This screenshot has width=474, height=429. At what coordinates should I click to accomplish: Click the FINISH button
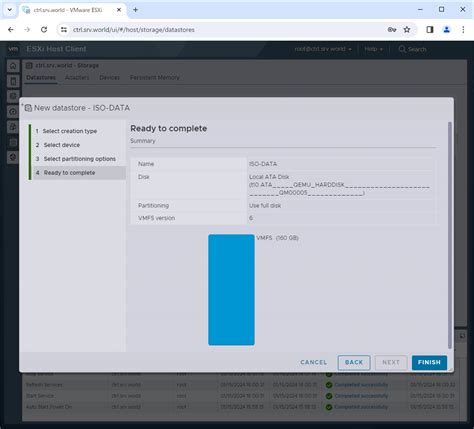click(x=429, y=362)
